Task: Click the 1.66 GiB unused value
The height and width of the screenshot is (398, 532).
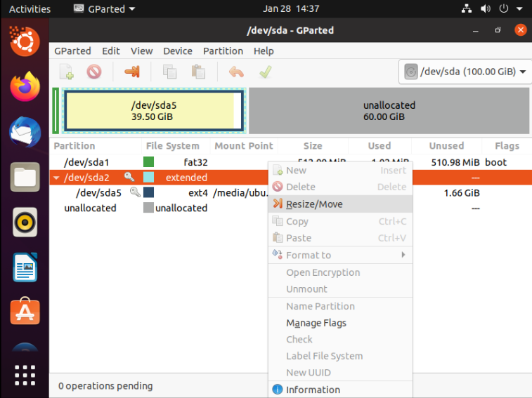Action: tap(462, 193)
